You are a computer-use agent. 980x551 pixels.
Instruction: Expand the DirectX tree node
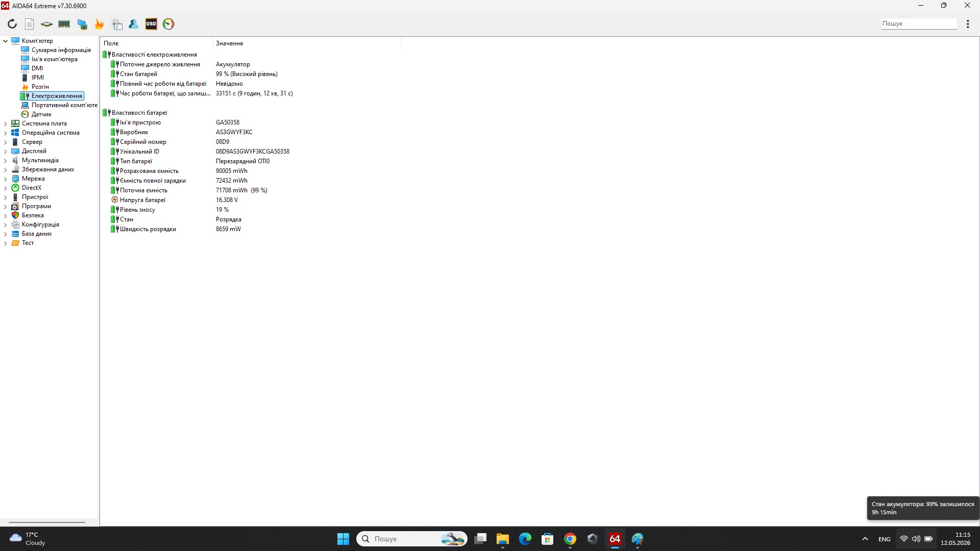[6, 188]
